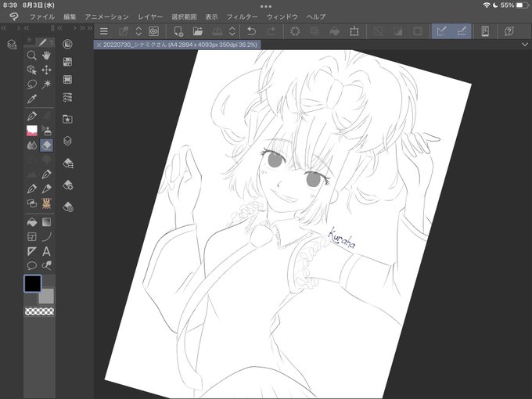This screenshot has width=532, height=399.
Task: Open the help question mark icon
Action: 509,31
